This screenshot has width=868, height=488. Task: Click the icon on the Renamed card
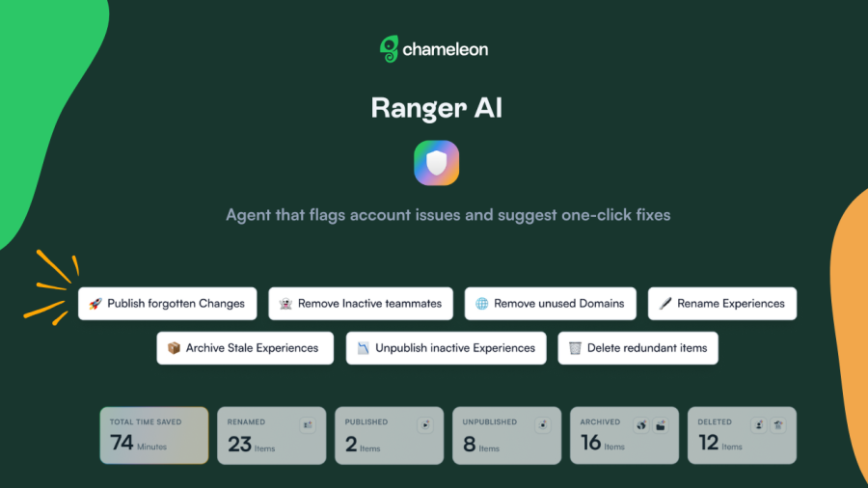(x=308, y=424)
